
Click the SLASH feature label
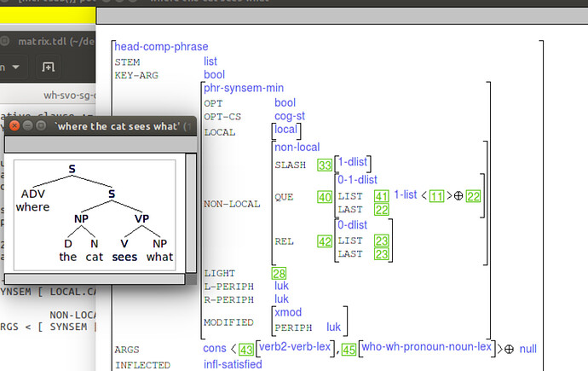tap(291, 165)
